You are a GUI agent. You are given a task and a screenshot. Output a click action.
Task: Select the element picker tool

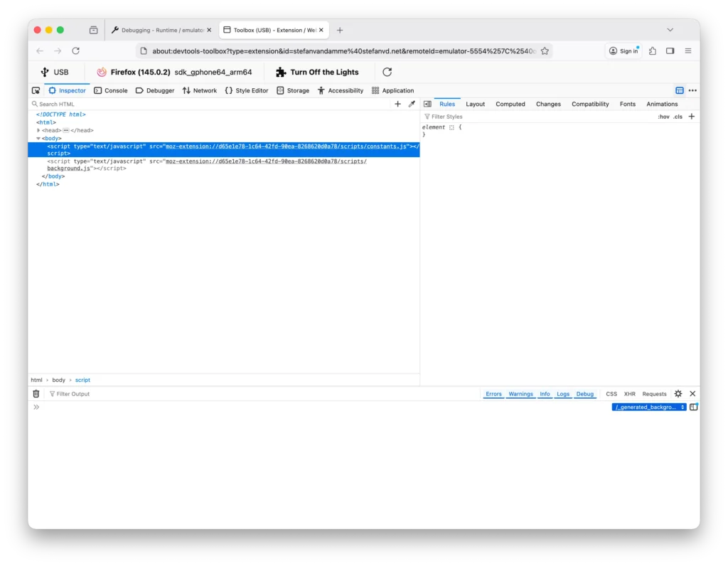pyautogui.click(x=36, y=90)
